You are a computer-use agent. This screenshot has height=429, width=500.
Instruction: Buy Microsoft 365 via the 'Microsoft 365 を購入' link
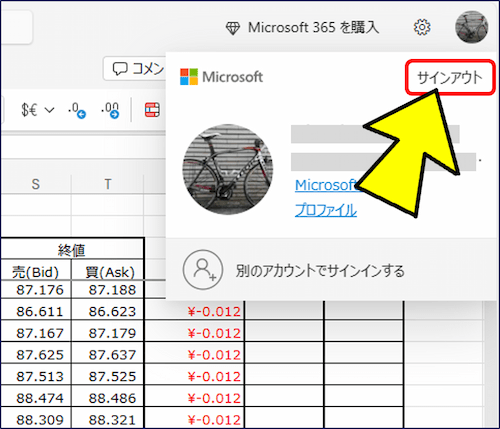click(x=313, y=28)
